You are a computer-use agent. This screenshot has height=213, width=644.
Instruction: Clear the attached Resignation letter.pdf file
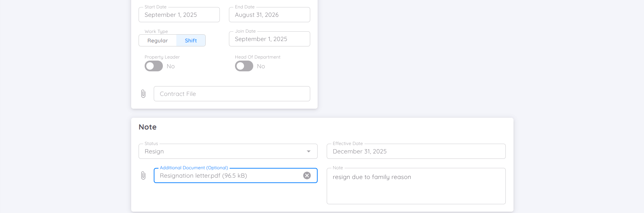[x=307, y=176]
